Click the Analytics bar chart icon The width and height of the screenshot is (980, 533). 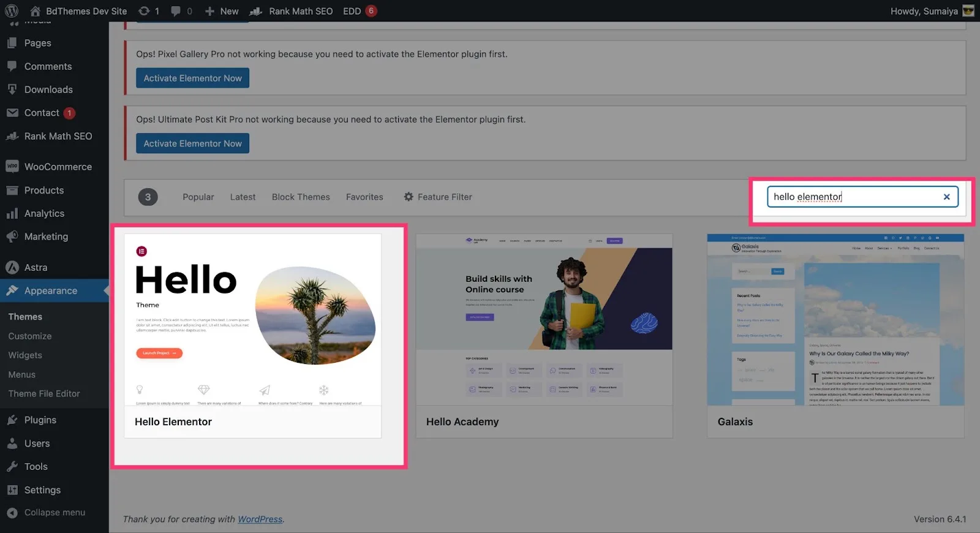[x=12, y=213]
